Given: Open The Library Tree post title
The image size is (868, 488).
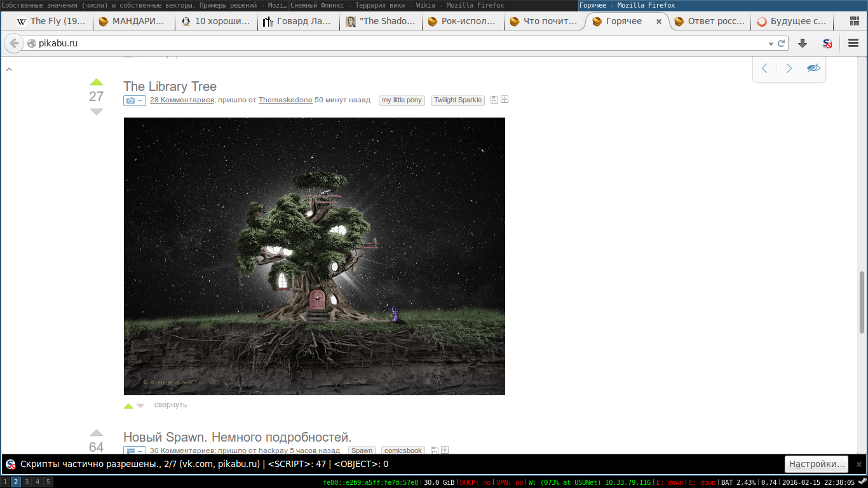Looking at the screenshot, I should pyautogui.click(x=170, y=86).
